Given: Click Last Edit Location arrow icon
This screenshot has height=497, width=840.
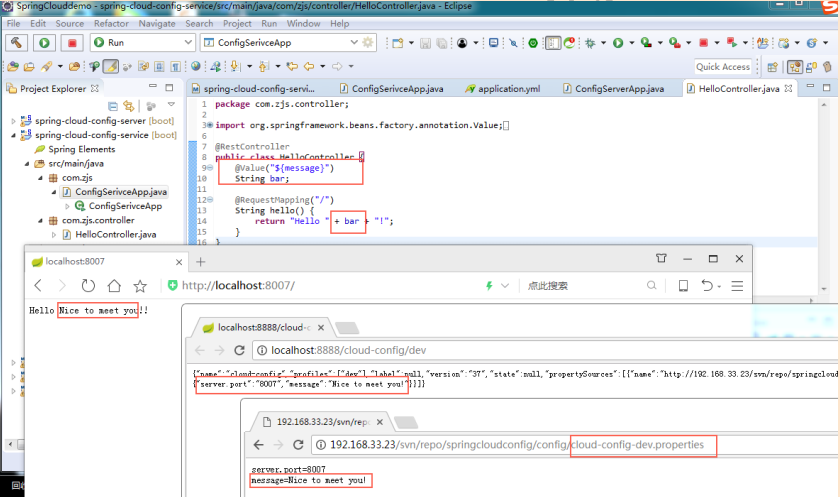Looking at the screenshot, I should click(292, 66).
